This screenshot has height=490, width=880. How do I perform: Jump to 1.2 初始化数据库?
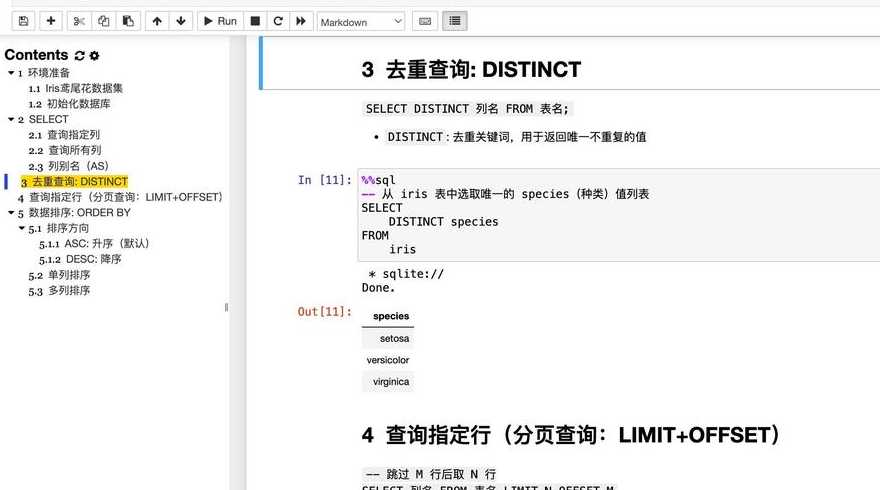point(70,104)
